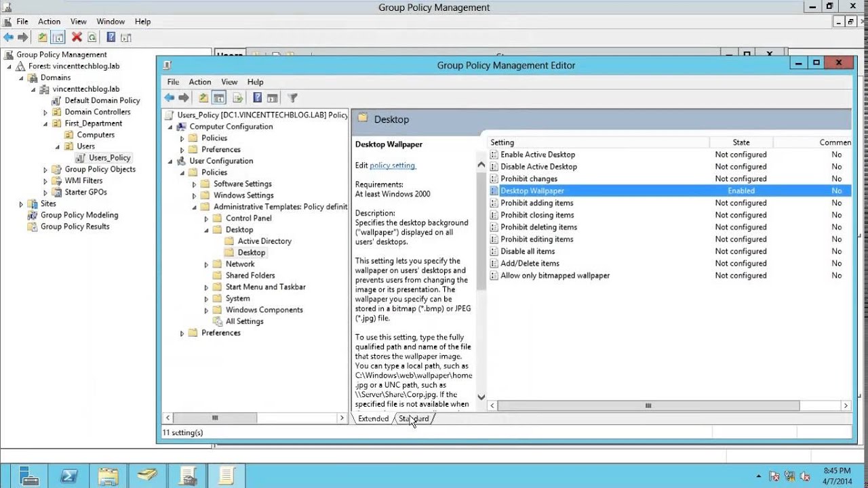Click the Export List icon in the editor toolbar

pyautogui.click(x=237, y=98)
